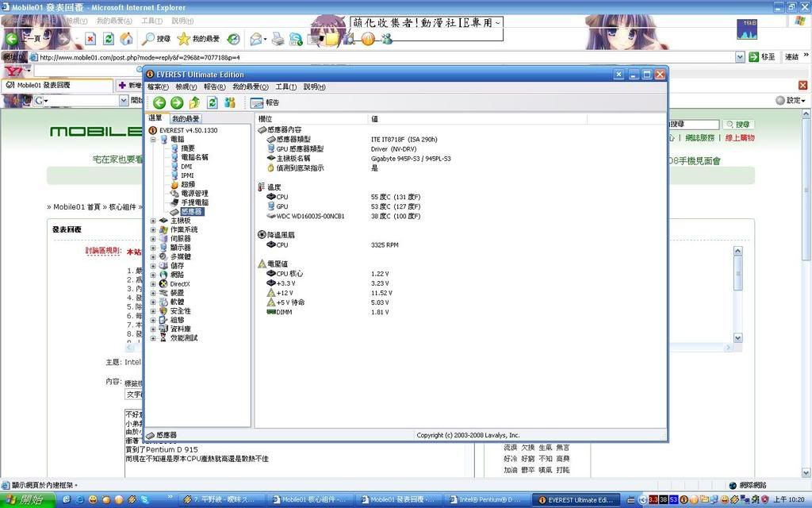Open Internet Explorer 我的最愛 favorites star
The width and height of the screenshot is (812, 508).
tap(198, 39)
